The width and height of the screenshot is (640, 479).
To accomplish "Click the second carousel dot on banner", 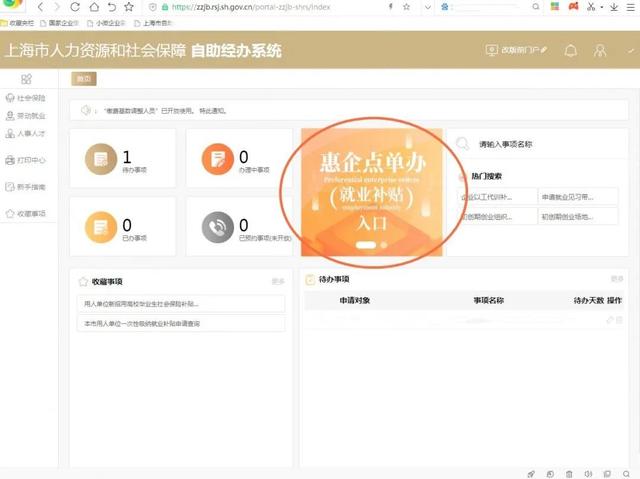I will click(383, 244).
